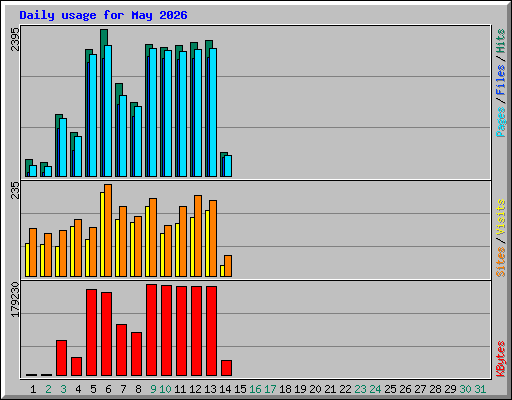Viewport: 512px width, 400px height.
Task: Click day label 7
Action: (123, 389)
